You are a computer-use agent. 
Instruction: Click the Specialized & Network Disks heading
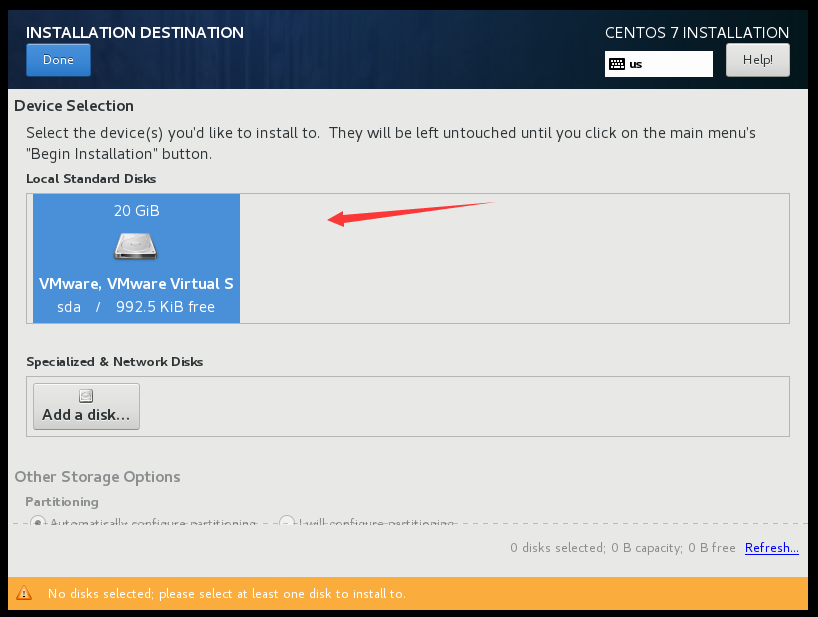(115, 362)
